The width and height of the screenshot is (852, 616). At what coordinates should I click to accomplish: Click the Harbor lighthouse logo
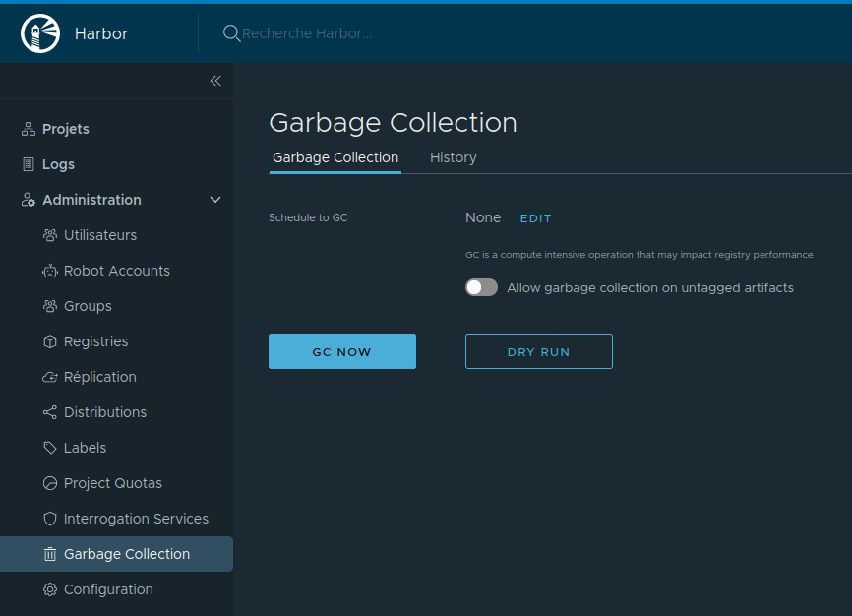tap(40, 33)
